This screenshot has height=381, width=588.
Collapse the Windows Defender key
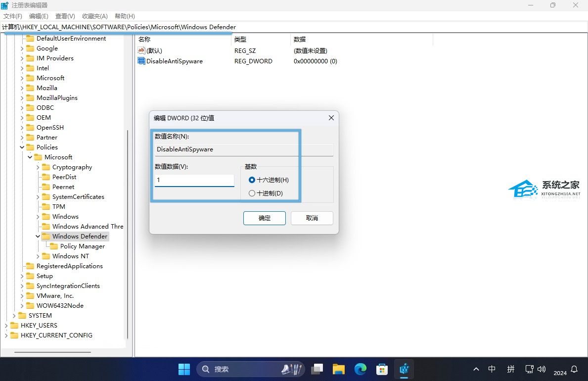point(38,237)
